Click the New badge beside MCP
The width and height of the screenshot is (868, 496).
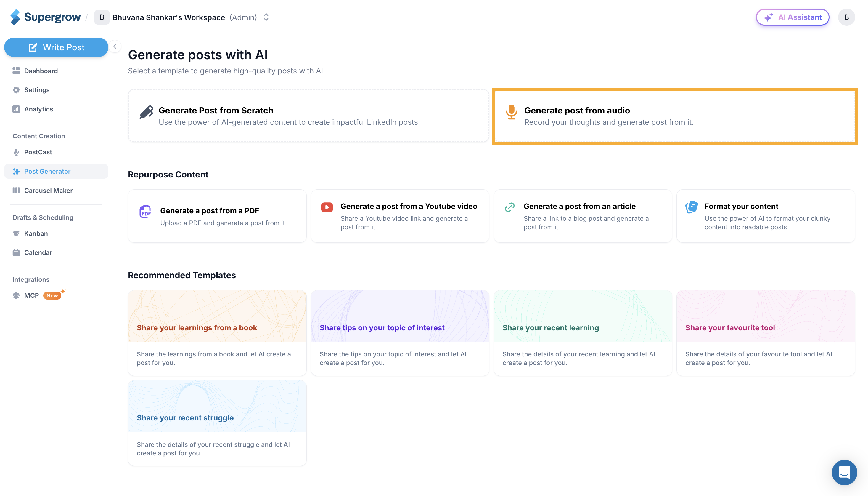tap(52, 295)
